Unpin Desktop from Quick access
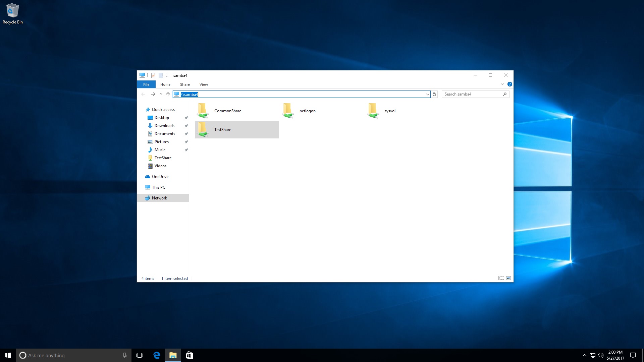 186,118
